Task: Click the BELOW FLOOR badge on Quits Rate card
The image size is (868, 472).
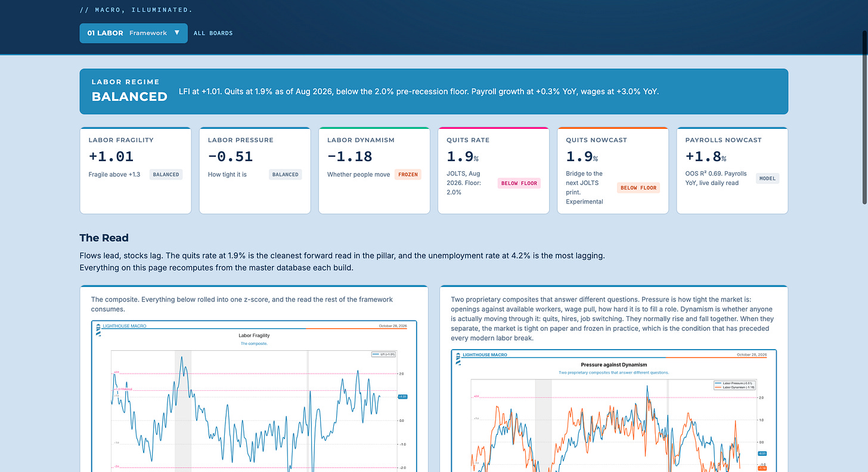Action: coord(519,183)
